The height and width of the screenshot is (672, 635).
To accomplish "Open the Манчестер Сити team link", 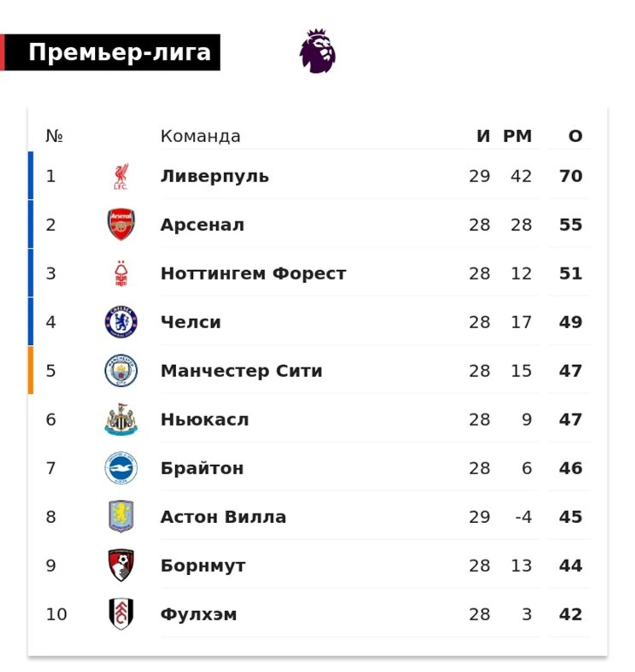I will pyautogui.click(x=241, y=371).
